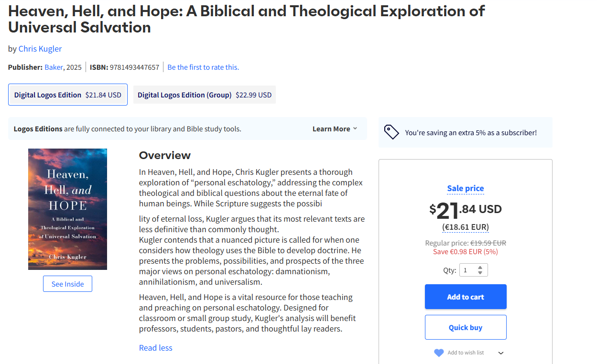Click the EUR converted price link
Screen dimensions: 597x364
466,227
